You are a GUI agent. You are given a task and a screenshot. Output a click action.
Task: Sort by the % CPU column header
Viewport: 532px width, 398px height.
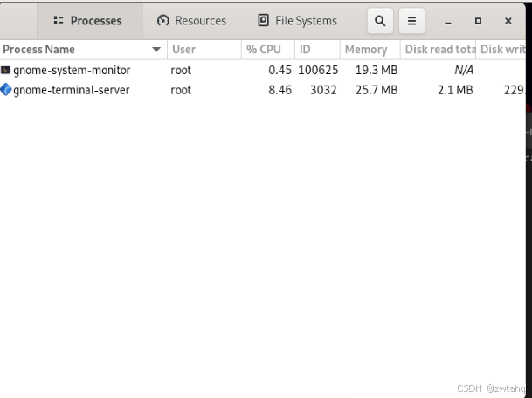(x=268, y=50)
